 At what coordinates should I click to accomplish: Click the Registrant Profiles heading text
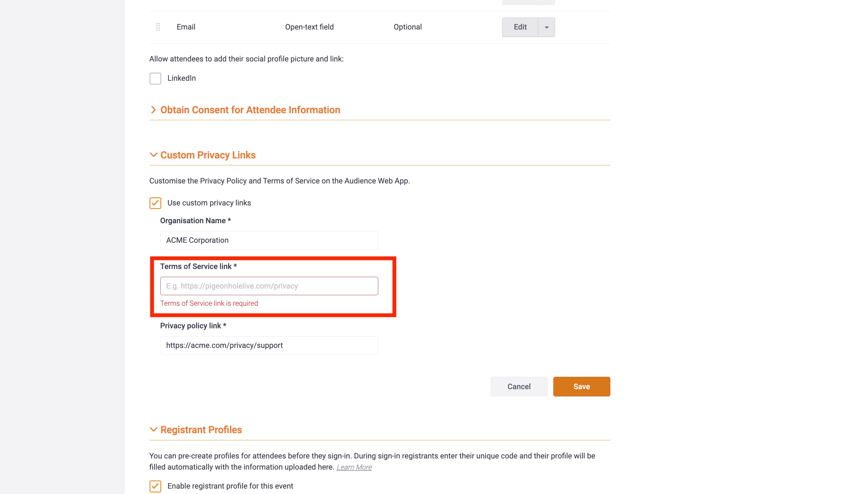201,430
